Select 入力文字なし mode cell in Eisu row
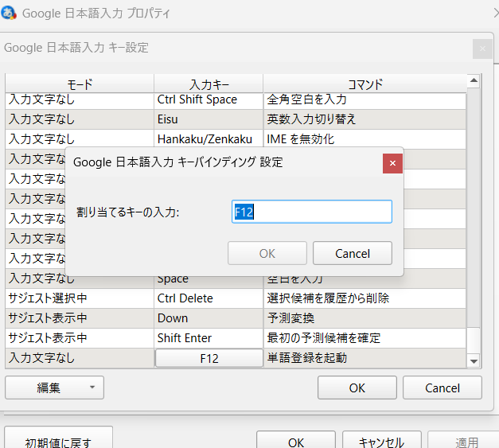499x448 pixels. tap(80, 119)
